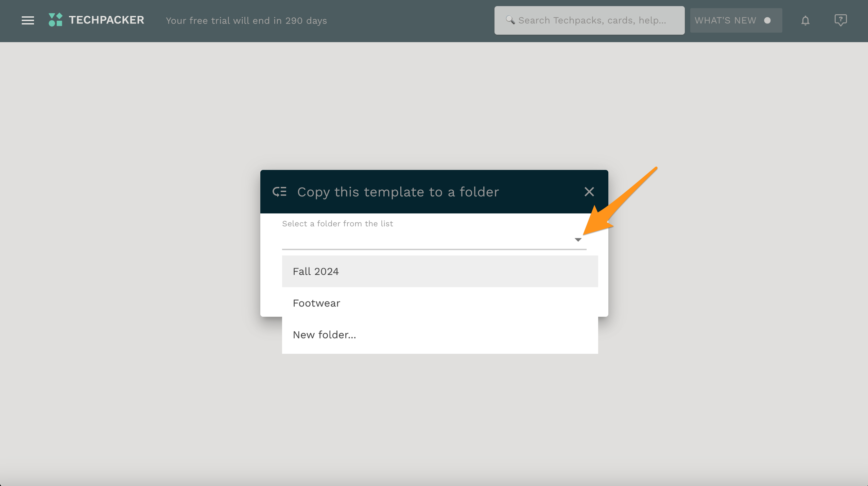Click the copy template icon in dialog header
This screenshot has width=868, height=486.
click(279, 192)
